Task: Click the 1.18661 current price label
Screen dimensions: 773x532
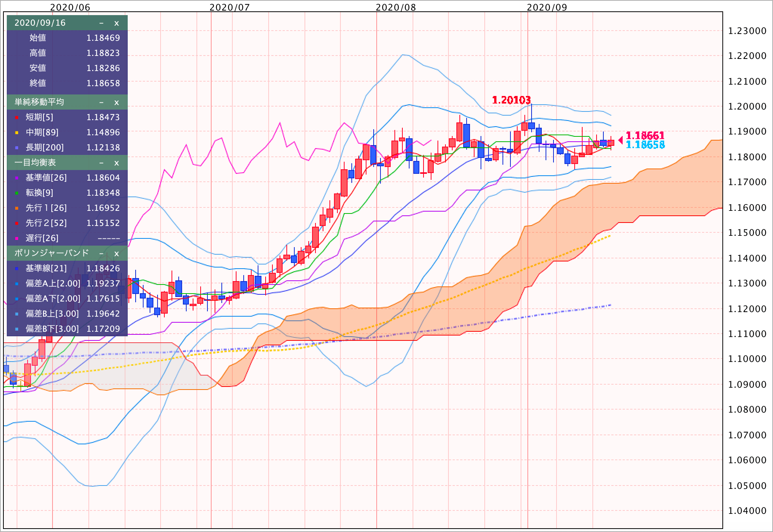Action: (645, 136)
